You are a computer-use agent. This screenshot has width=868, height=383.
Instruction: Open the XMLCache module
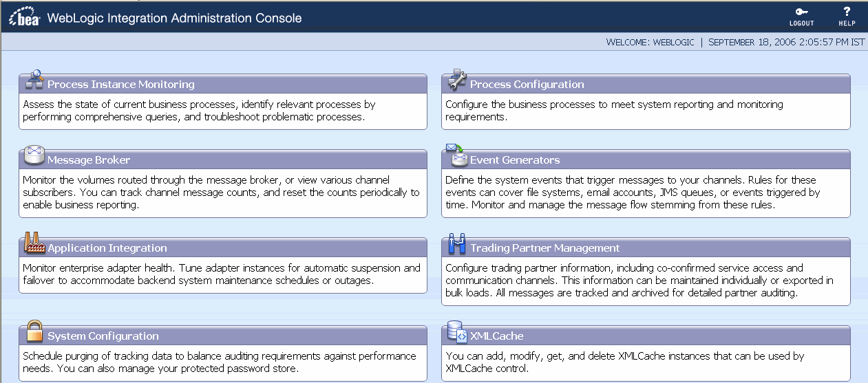[x=497, y=336]
